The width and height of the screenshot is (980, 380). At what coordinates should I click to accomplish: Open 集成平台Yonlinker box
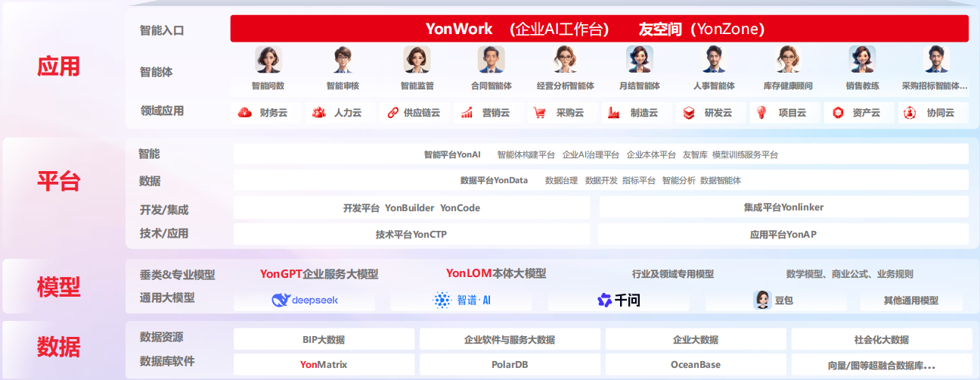783,207
